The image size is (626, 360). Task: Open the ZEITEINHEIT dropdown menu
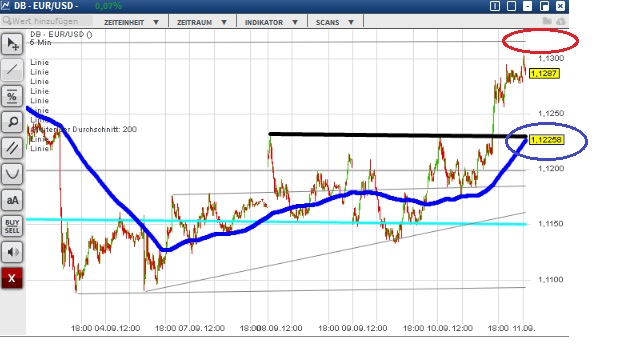click(x=131, y=22)
